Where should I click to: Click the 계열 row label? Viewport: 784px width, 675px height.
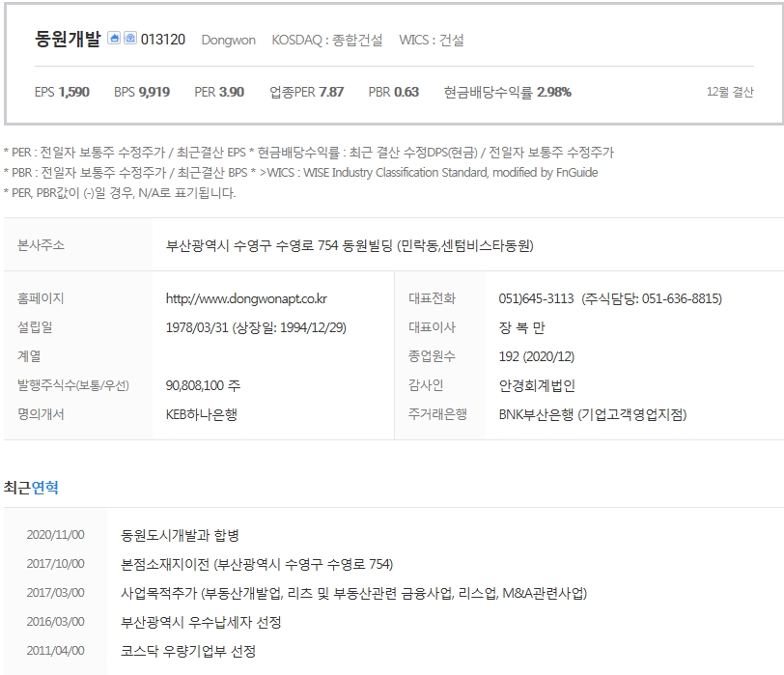29,356
